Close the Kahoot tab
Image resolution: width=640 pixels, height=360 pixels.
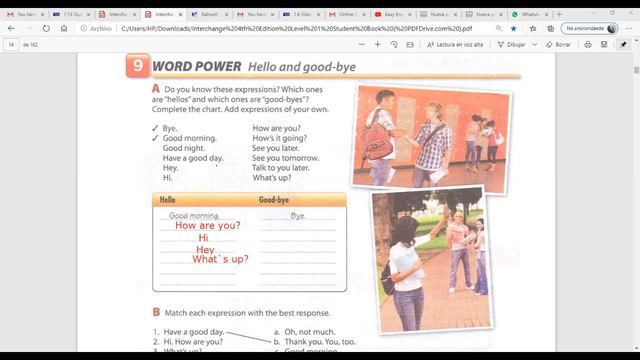pyautogui.click(x=227, y=14)
